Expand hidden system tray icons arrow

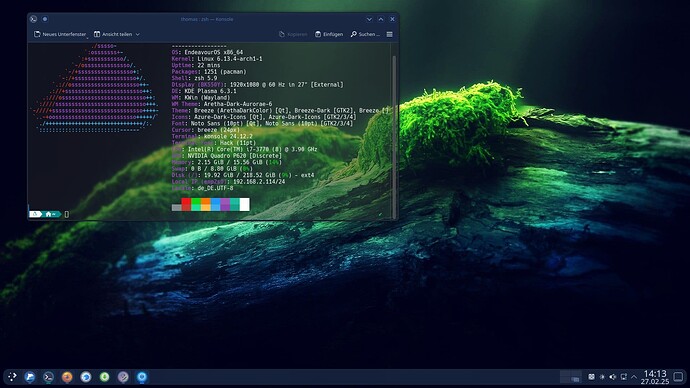(634, 377)
